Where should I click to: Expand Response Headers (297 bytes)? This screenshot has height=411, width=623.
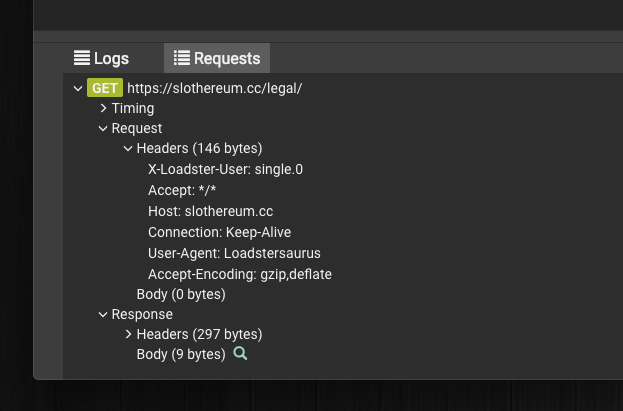coord(128,334)
